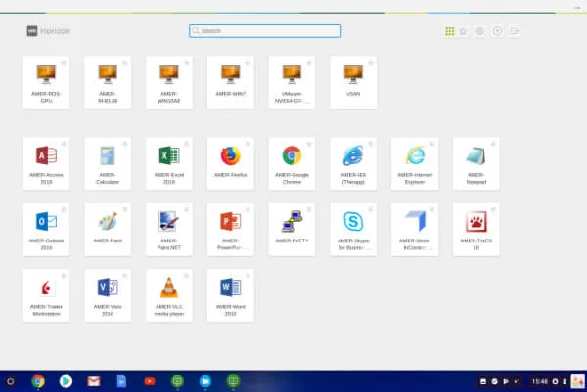Launch AMER-Skype for Business app
The height and width of the screenshot is (392, 587).
(x=353, y=230)
